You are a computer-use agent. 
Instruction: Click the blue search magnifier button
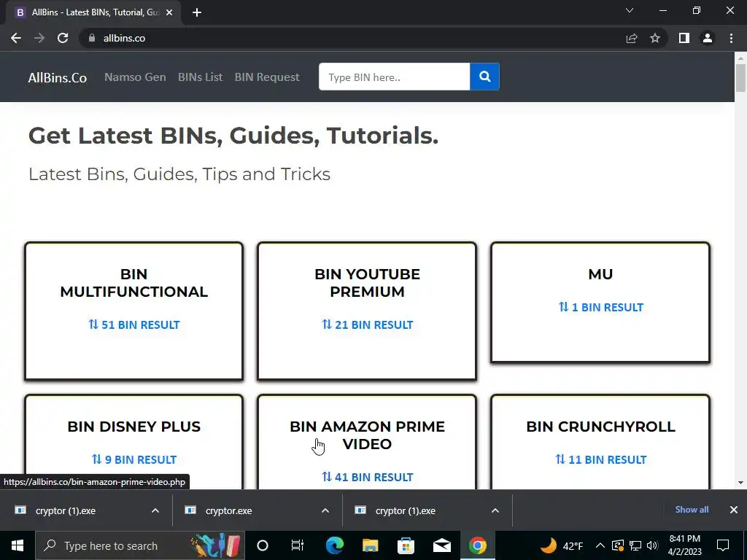coord(484,77)
